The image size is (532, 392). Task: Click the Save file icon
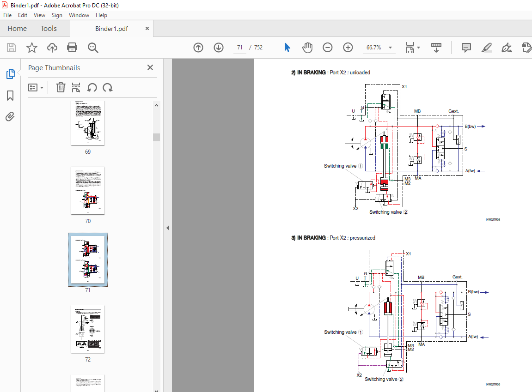click(12, 48)
